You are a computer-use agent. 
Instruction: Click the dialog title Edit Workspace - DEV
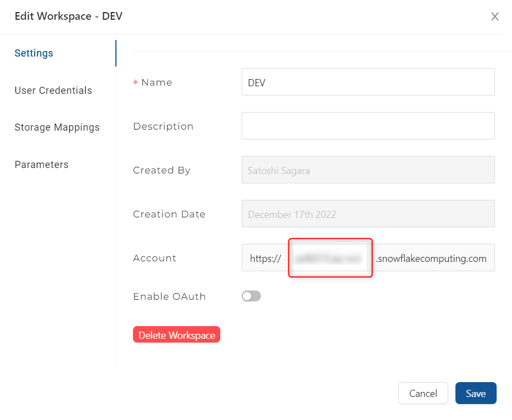[68, 16]
